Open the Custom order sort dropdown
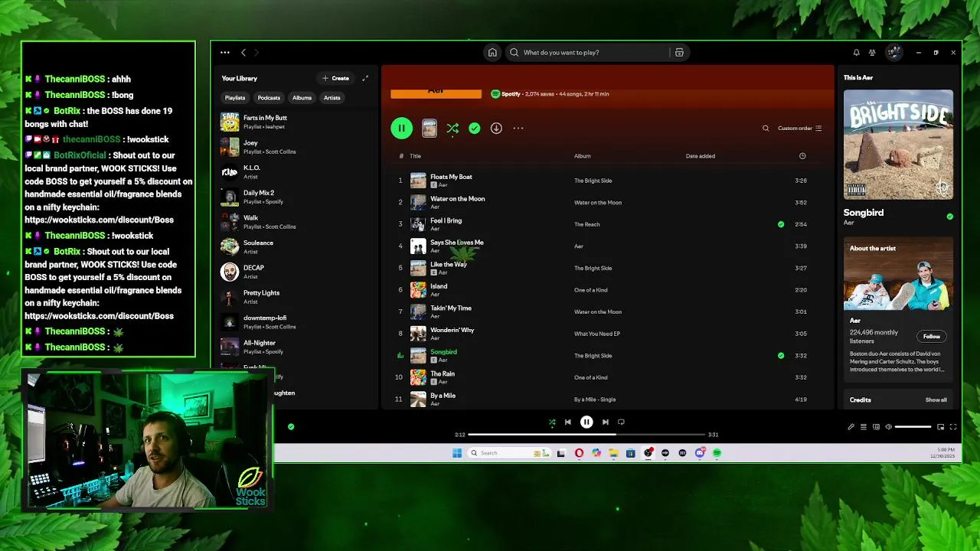Screen dimensions: 980x551 point(799,128)
